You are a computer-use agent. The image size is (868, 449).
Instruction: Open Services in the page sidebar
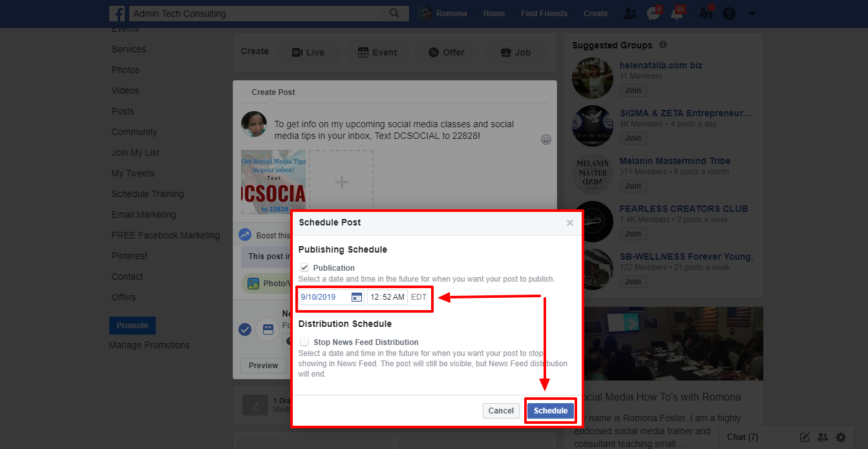(x=129, y=49)
